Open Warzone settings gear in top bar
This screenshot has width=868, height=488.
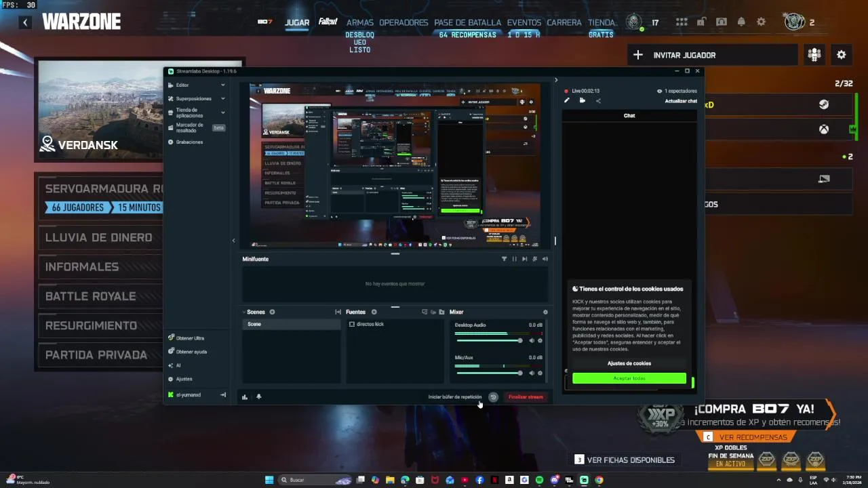pos(762,22)
